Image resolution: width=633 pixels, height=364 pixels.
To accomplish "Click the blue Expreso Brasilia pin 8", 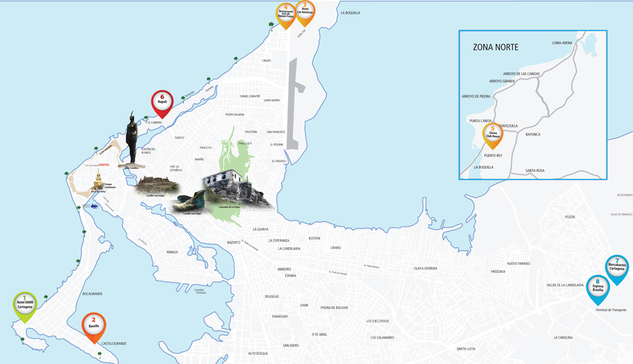I will click(598, 290).
